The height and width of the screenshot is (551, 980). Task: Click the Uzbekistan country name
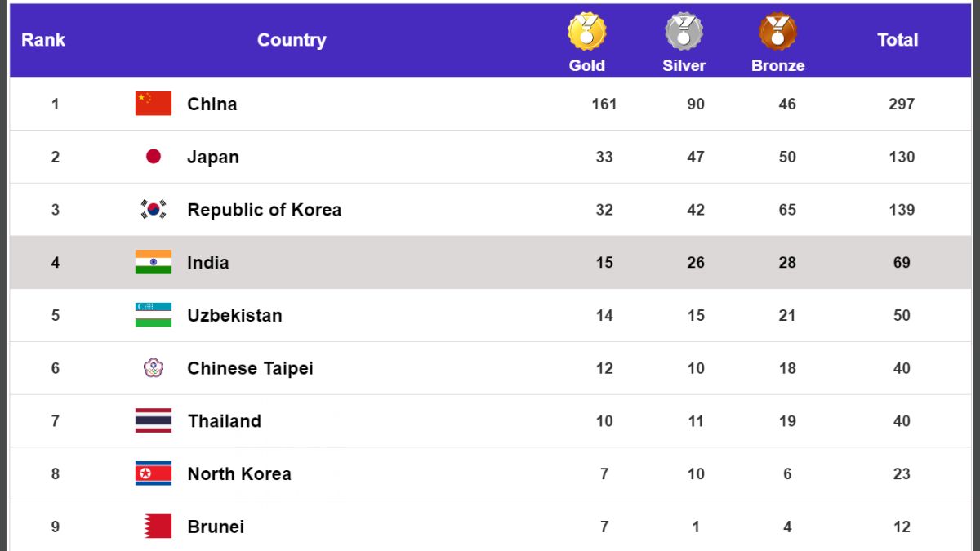point(234,316)
